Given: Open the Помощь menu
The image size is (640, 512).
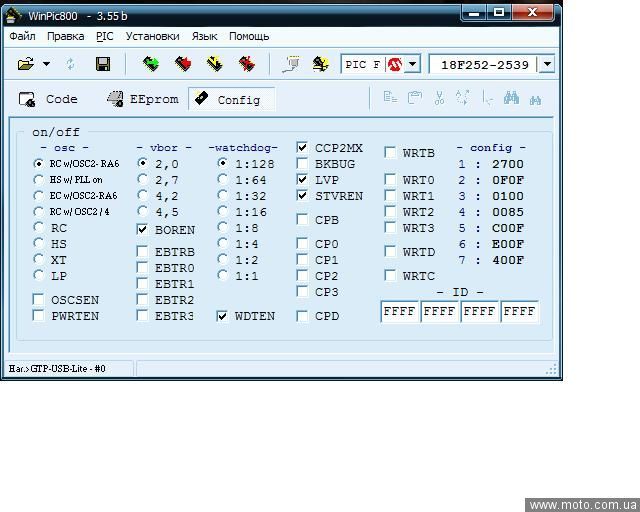Looking at the screenshot, I should 249,36.
